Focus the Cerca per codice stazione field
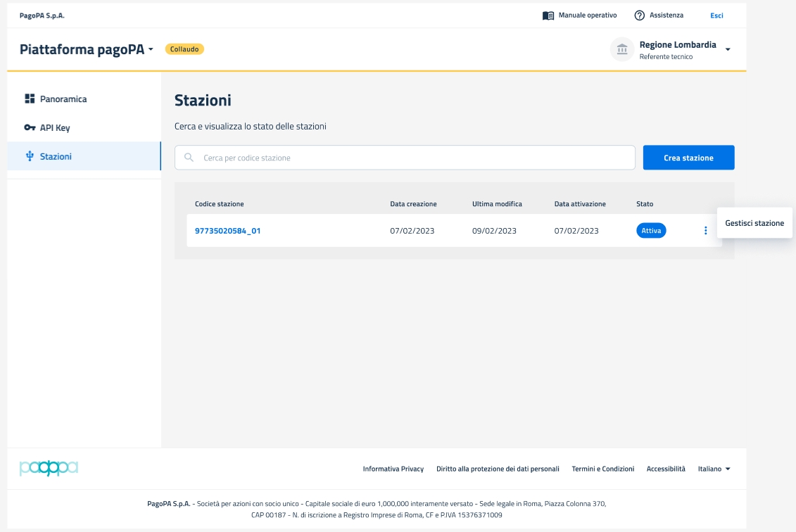 415,158
